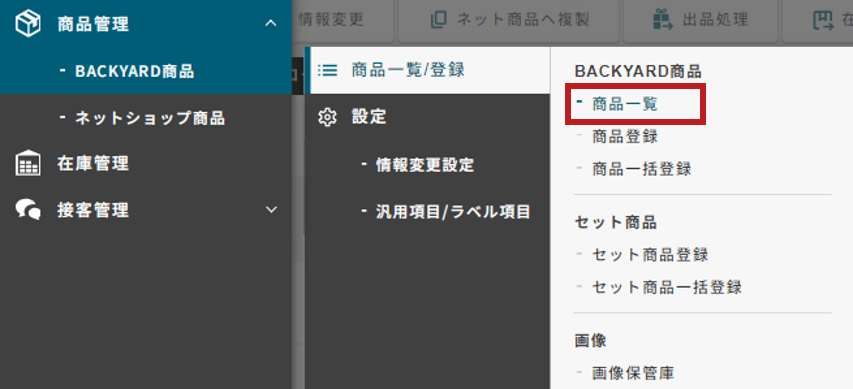Open the 商品一括登録 link

(x=642, y=169)
